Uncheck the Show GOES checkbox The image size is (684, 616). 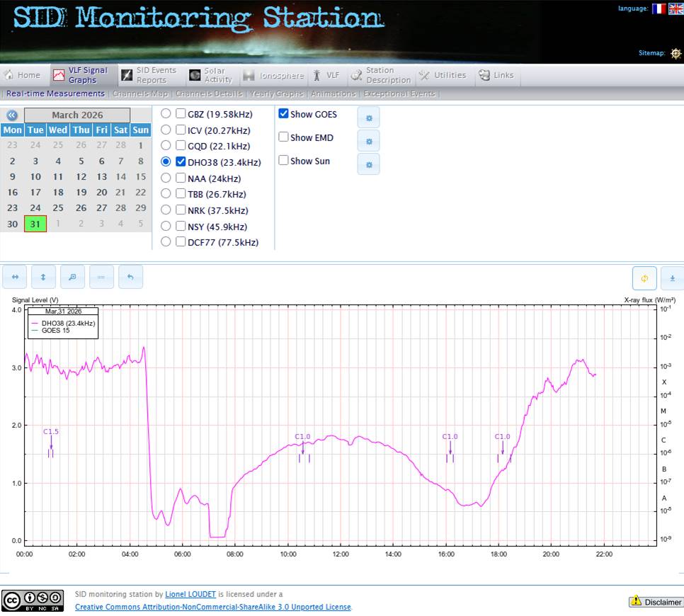[x=283, y=114]
